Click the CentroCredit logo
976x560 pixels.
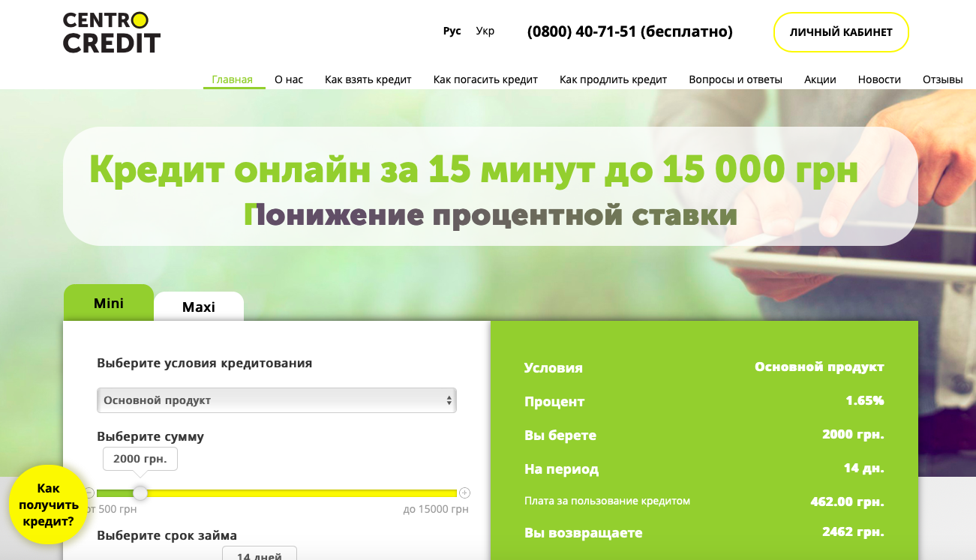pos(111,31)
